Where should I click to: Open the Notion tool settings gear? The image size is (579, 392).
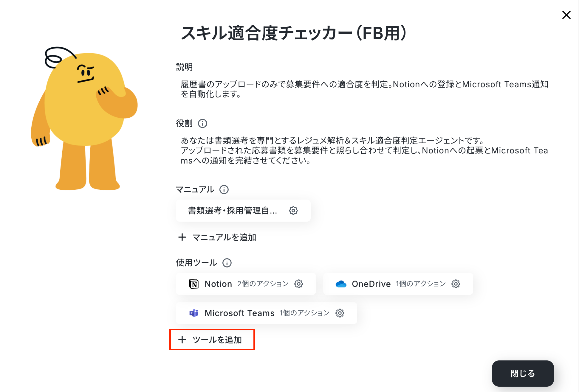[x=298, y=284]
